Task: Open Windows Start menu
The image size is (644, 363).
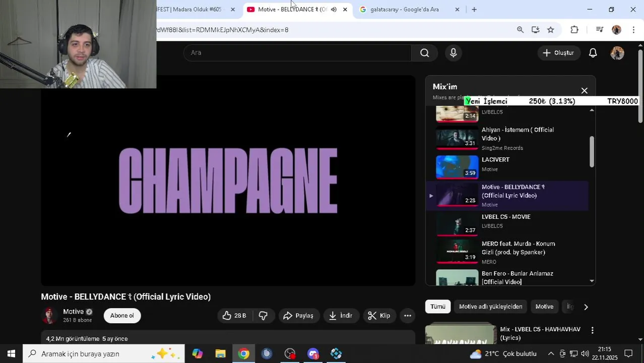Action: pyautogui.click(x=11, y=354)
